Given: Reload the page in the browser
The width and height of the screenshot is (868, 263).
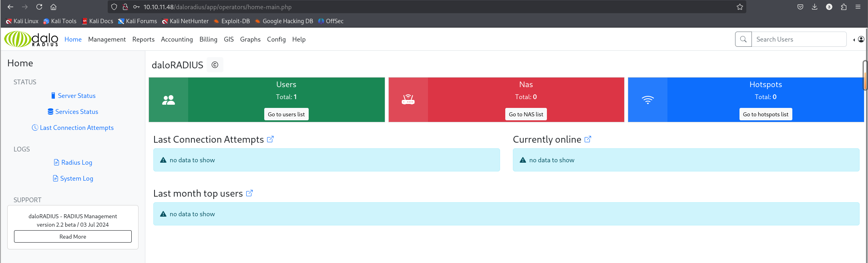Looking at the screenshot, I should 39,7.
